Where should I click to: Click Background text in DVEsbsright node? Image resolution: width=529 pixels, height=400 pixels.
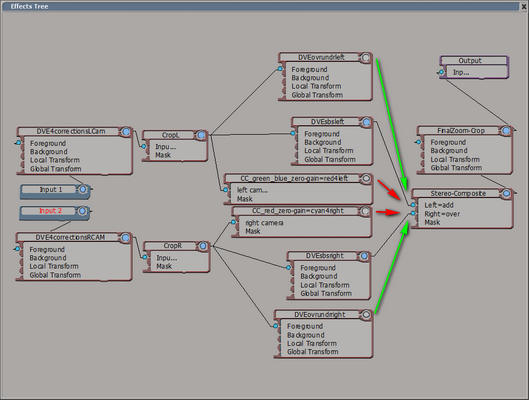[x=319, y=276]
